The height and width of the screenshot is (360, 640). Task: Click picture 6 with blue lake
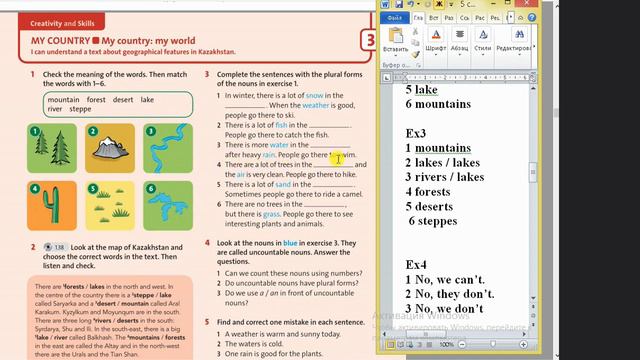[168, 206]
